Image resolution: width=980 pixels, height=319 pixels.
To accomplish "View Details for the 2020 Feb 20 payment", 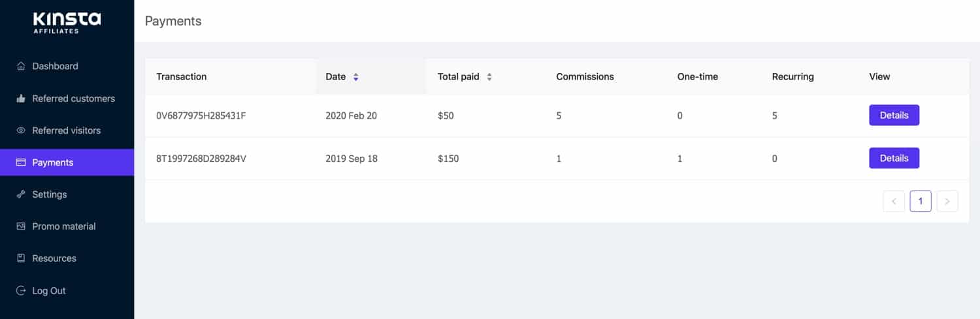I will [x=894, y=115].
